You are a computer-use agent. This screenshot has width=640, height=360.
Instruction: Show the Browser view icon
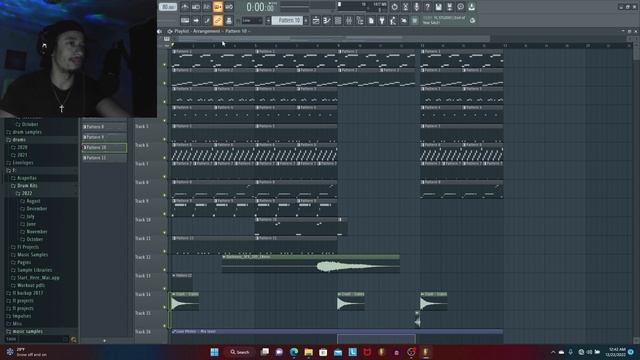click(x=360, y=20)
